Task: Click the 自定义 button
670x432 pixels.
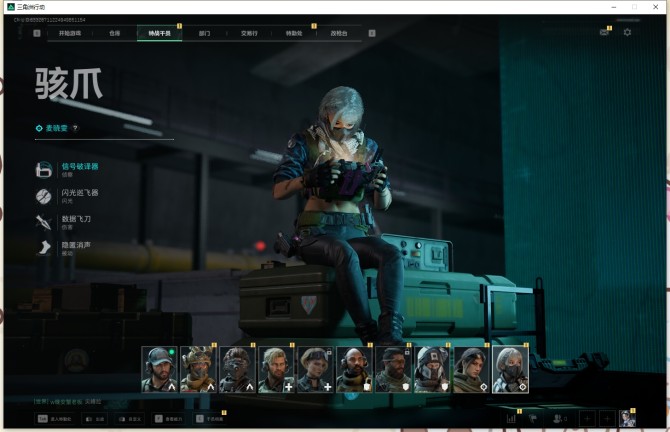Action: pyautogui.click(x=130, y=419)
